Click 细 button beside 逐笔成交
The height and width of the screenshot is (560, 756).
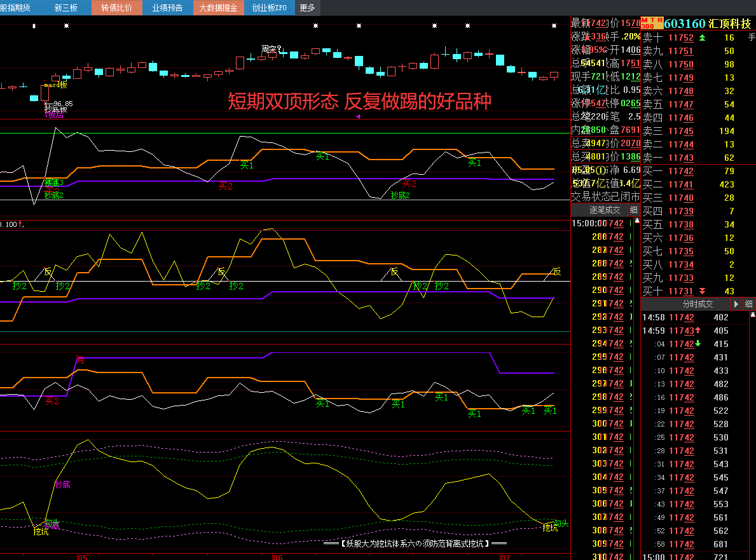633,210
